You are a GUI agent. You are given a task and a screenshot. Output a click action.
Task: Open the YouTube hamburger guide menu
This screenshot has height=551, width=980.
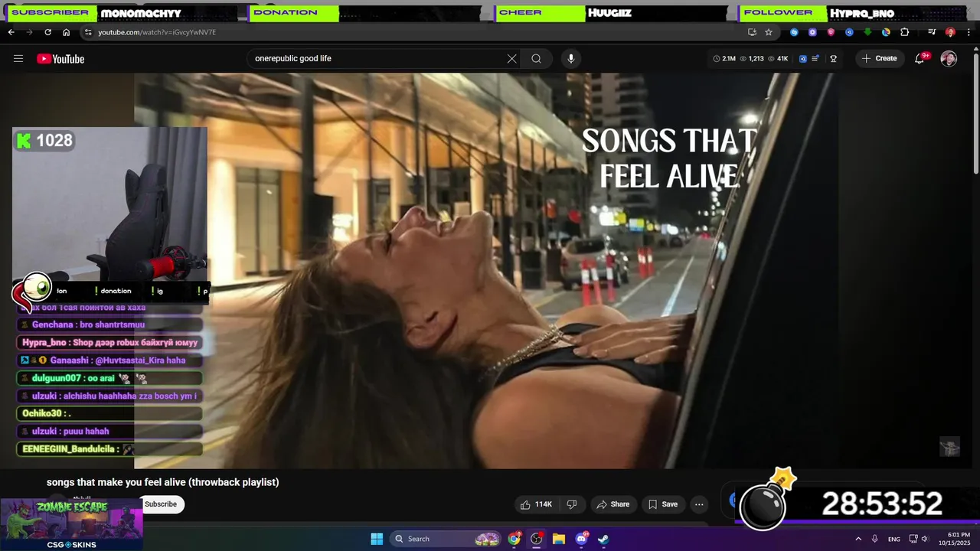point(18,59)
